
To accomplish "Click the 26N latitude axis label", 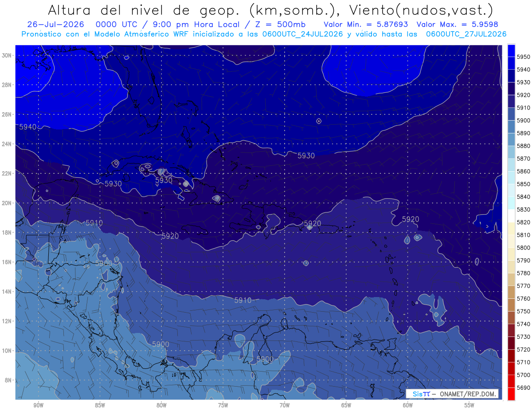I will pos(7,114).
